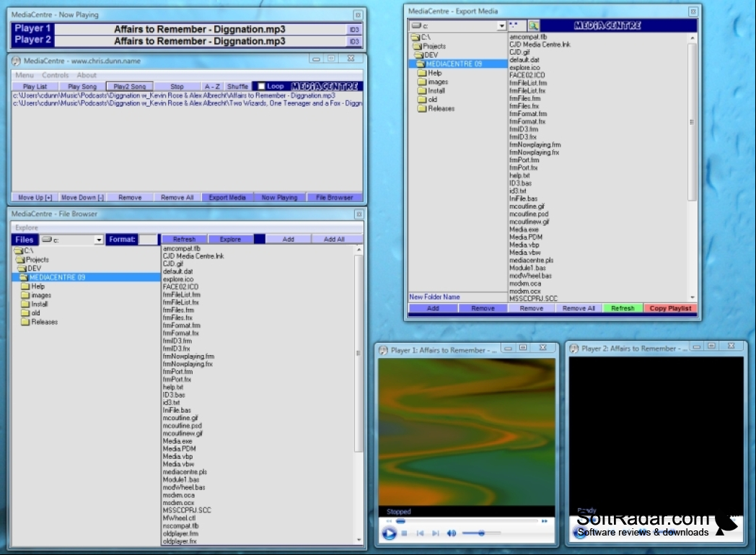Image resolution: width=756 pixels, height=555 pixels.
Task: Open the images folder in File Browser
Action: [x=37, y=295]
